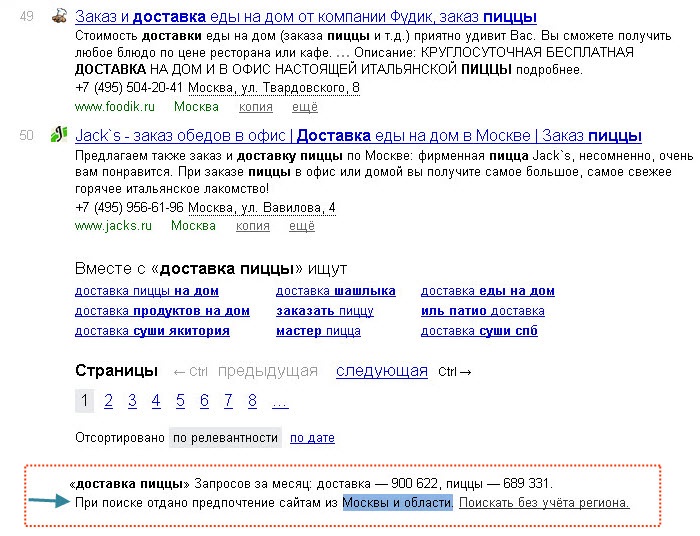Open копия cached copy for jacks.ru

[253, 226]
